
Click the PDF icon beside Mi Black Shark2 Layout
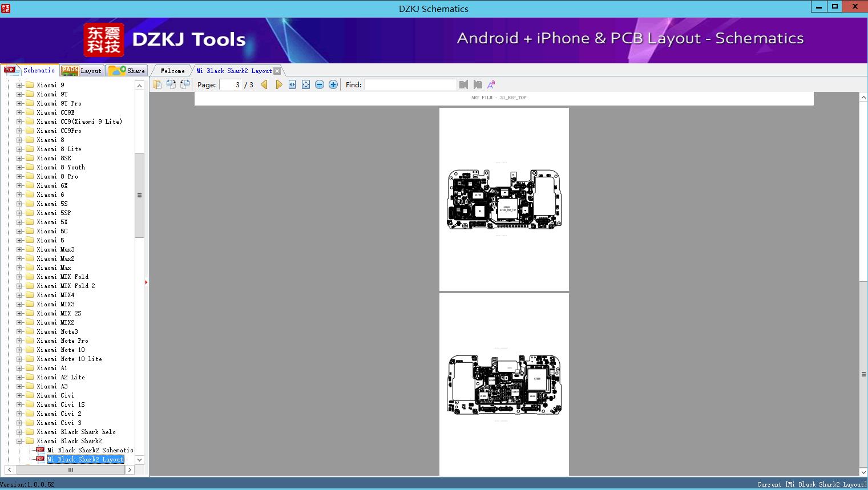[40, 459]
